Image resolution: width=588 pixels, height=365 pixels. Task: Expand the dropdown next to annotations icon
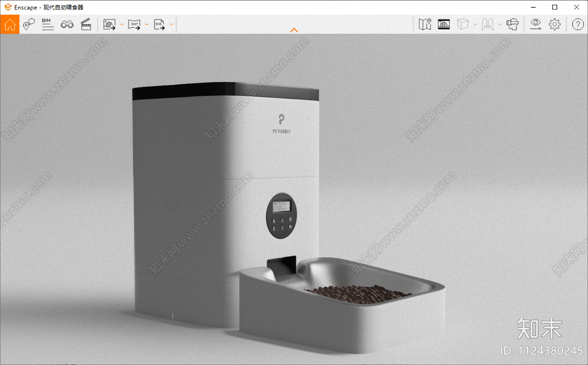pyautogui.click(x=500, y=25)
